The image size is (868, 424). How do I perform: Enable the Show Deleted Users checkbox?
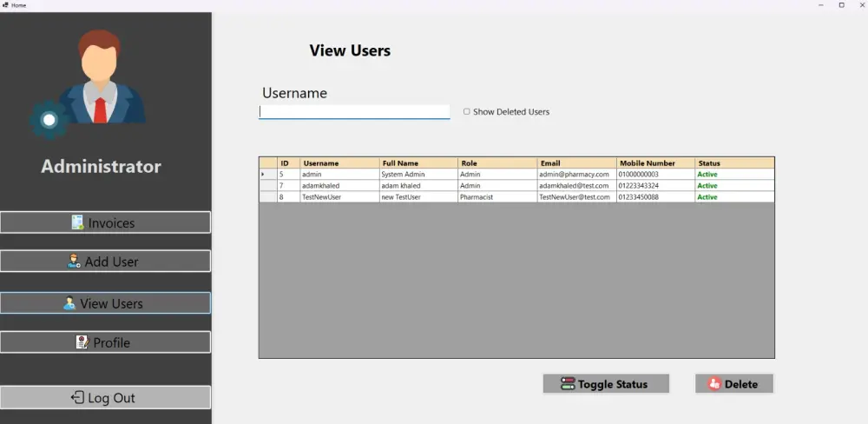point(467,111)
